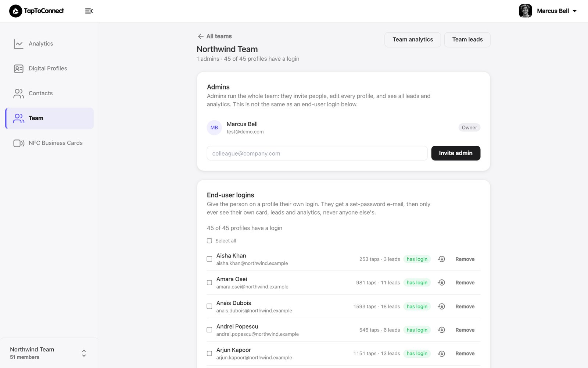Open the Contacts page

(49, 93)
